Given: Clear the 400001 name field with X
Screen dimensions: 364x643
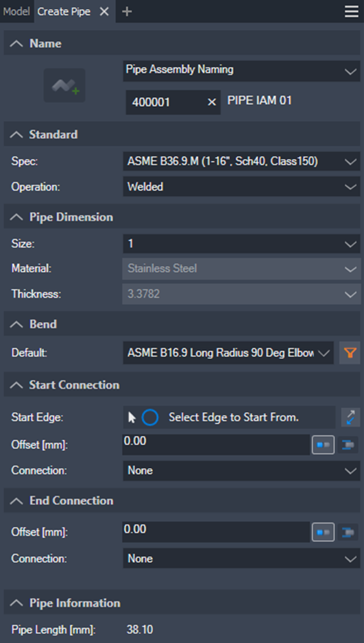Looking at the screenshot, I should [x=212, y=102].
